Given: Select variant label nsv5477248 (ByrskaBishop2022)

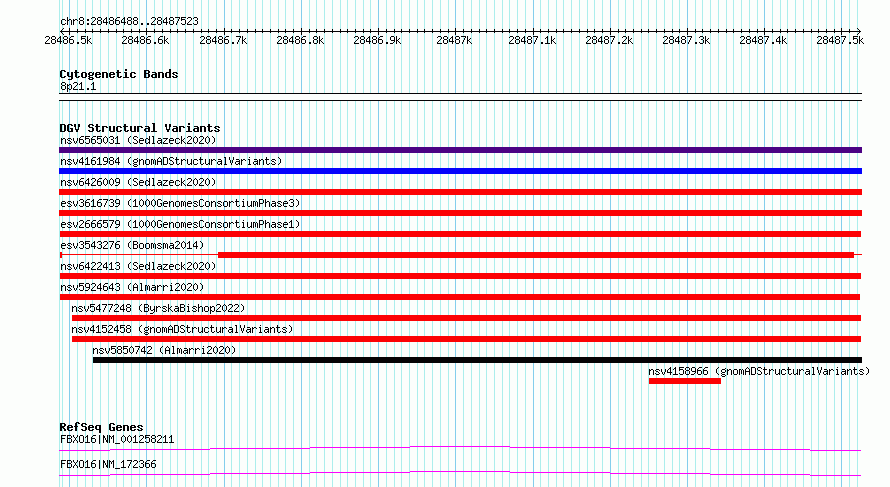Looking at the screenshot, I should coord(158,308).
